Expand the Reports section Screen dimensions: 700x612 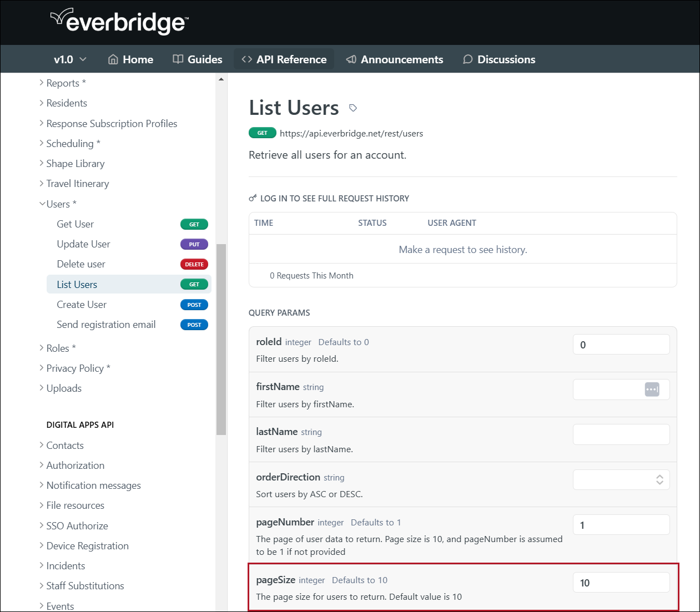tap(63, 83)
